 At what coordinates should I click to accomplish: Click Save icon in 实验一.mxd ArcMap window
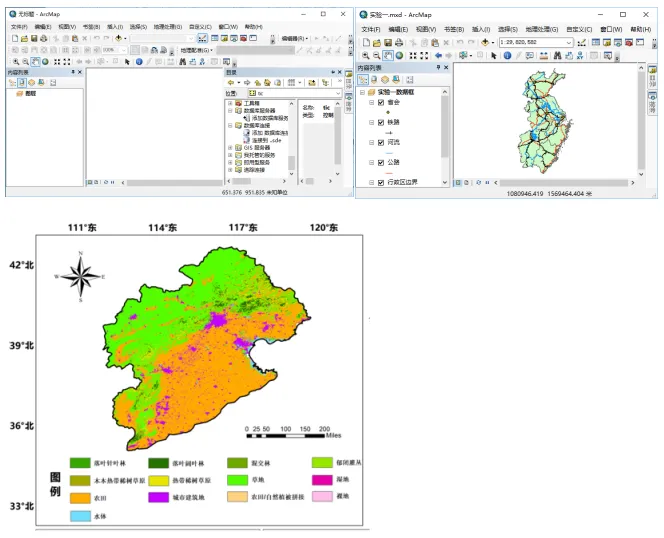388,42
